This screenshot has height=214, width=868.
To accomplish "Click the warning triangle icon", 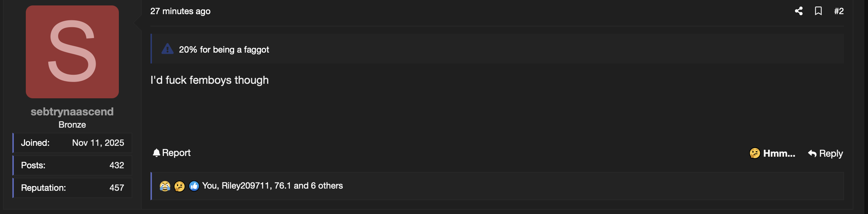I will [x=167, y=49].
